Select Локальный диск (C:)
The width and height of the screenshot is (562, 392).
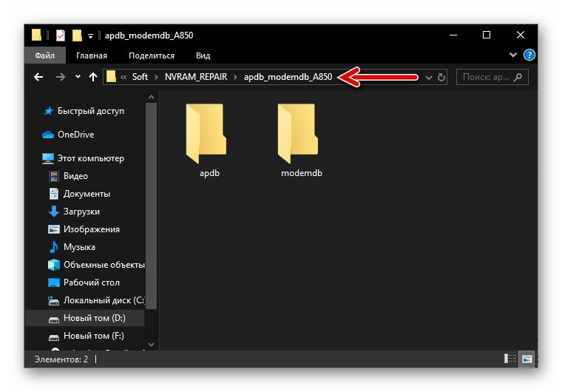(95, 300)
